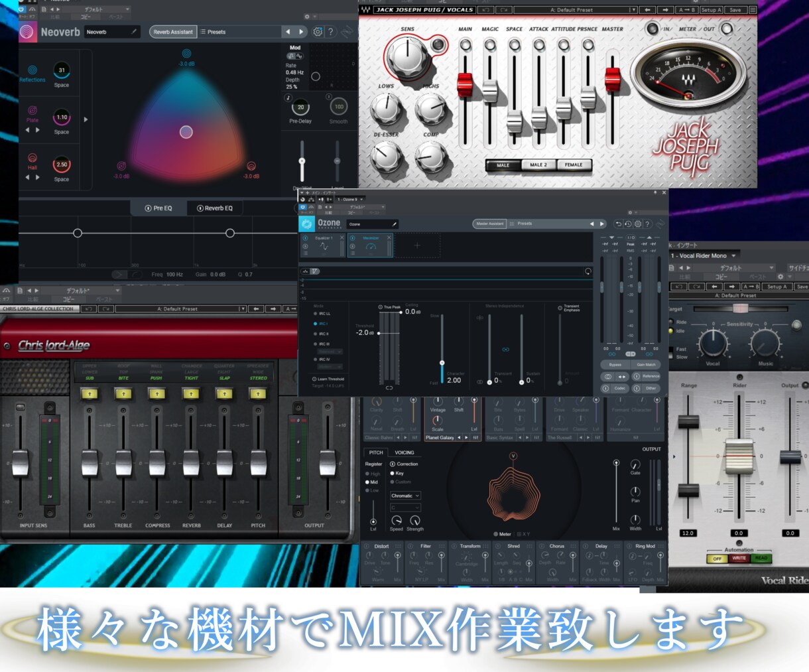Click the Ozone Character slider handle
The height and width of the screenshot is (672, 809).
(x=442, y=363)
